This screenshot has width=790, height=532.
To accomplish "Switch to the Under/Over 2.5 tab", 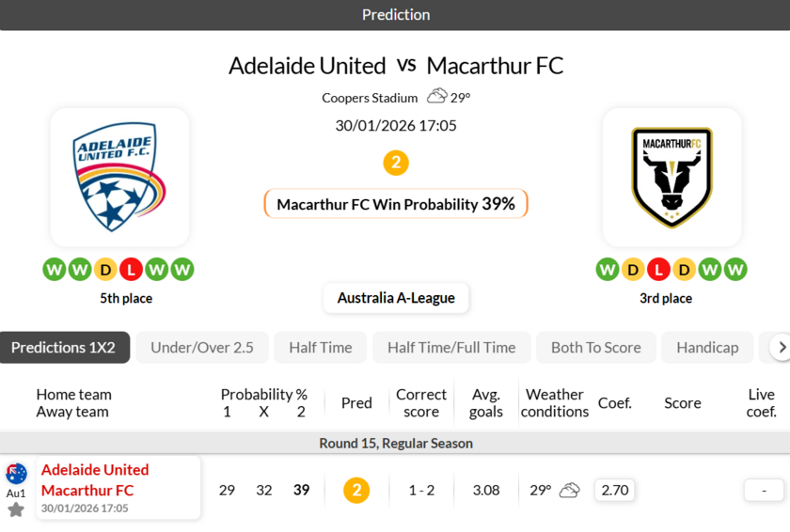I will pos(202,348).
